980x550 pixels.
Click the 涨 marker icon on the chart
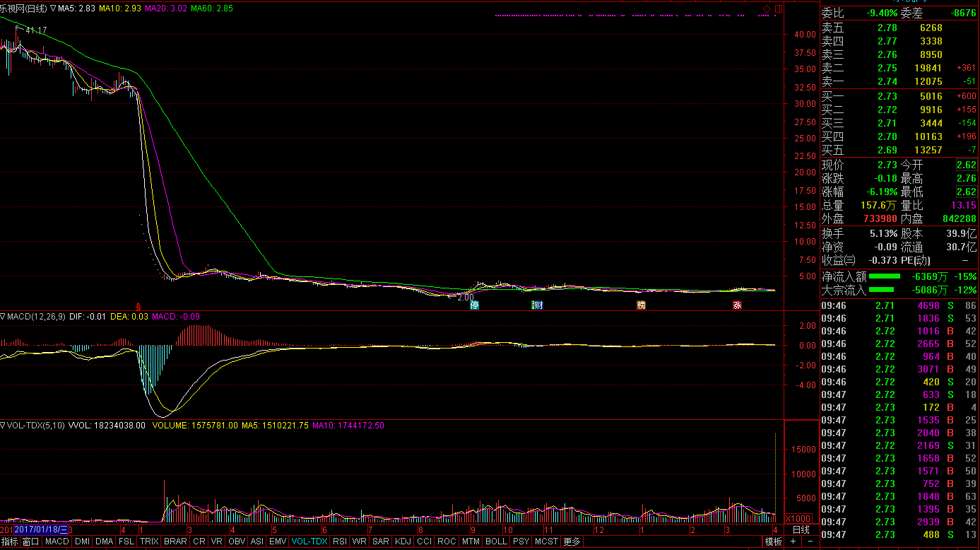tap(737, 305)
